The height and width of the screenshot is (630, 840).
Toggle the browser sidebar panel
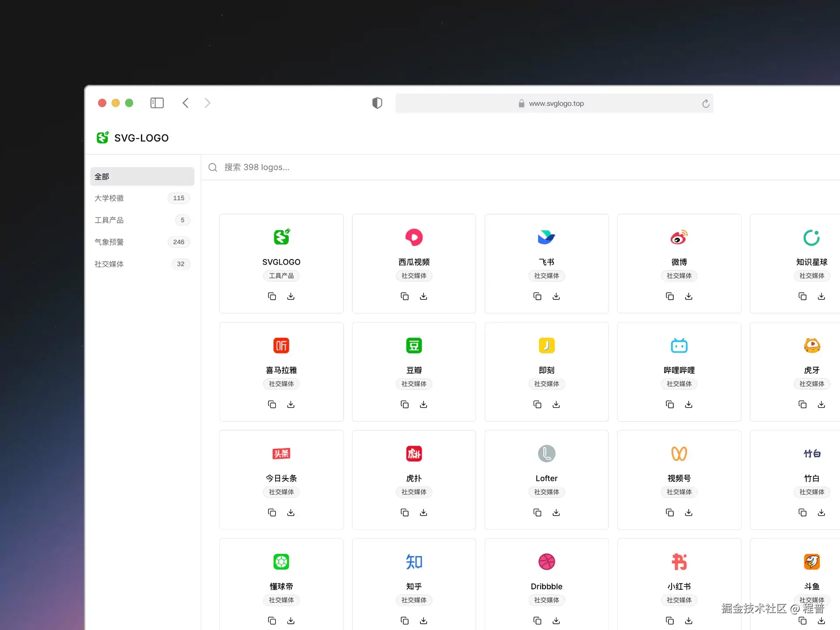click(x=157, y=103)
